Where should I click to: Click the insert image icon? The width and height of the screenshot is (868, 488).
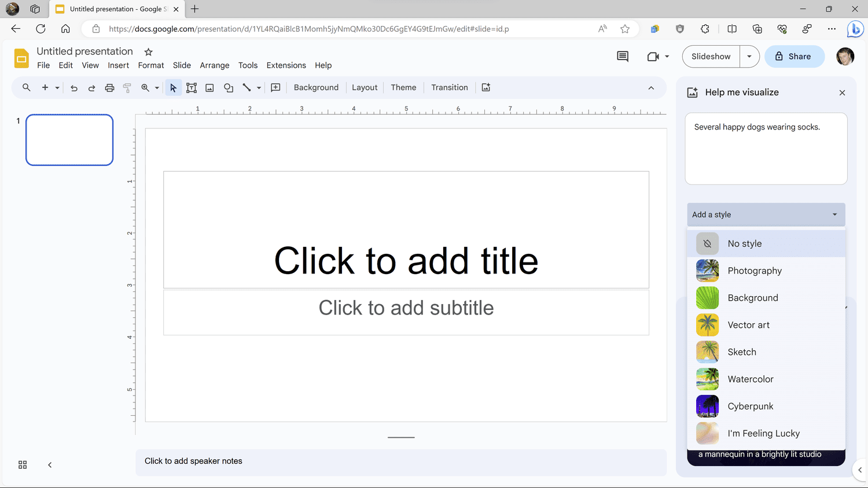click(x=209, y=88)
